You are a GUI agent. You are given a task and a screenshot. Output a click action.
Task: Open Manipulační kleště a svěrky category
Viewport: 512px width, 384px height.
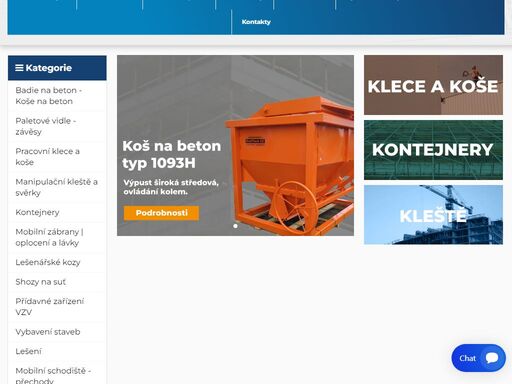(x=57, y=187)
